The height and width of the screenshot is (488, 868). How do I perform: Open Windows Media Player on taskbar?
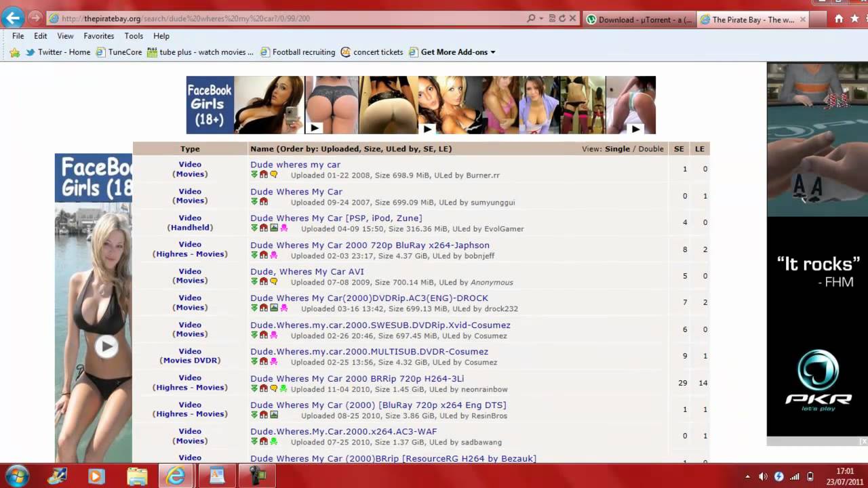click(96, 476)
